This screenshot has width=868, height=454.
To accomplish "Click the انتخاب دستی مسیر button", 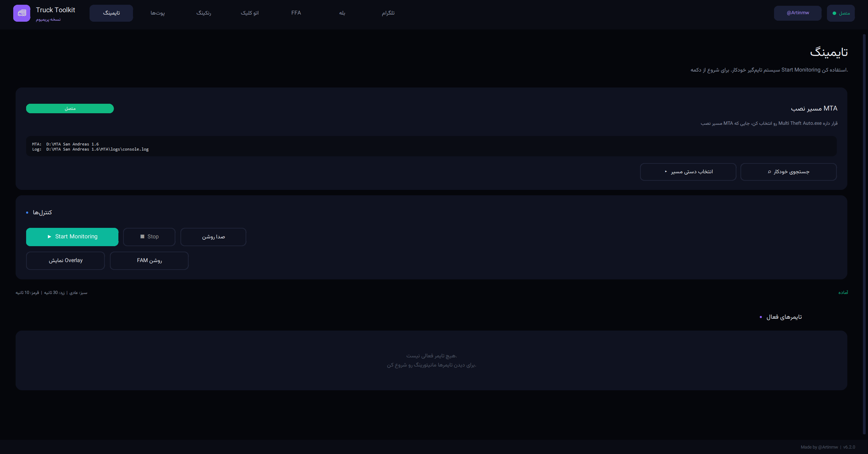I will pyautogui.click(x=688, y=172).
